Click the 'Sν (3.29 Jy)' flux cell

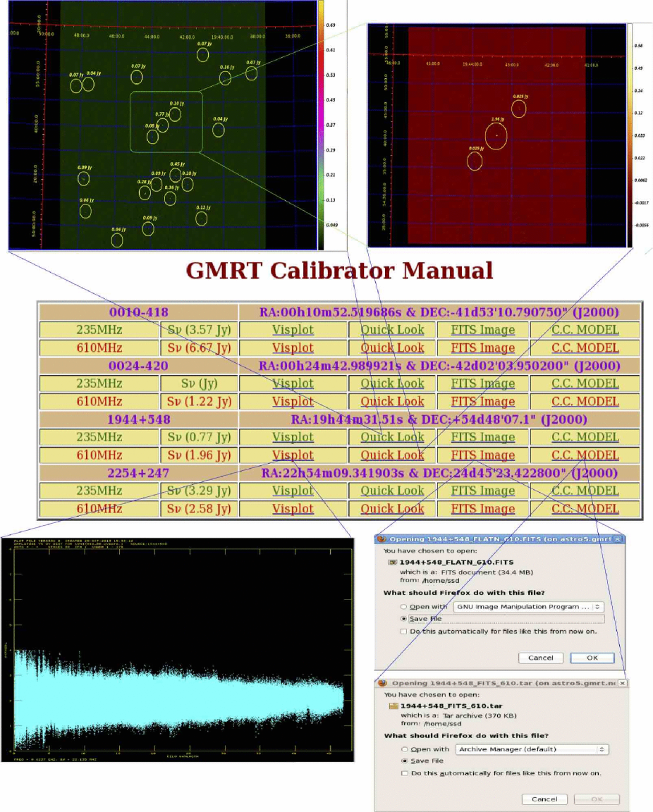pyautogui.click(x=199, y=491)
